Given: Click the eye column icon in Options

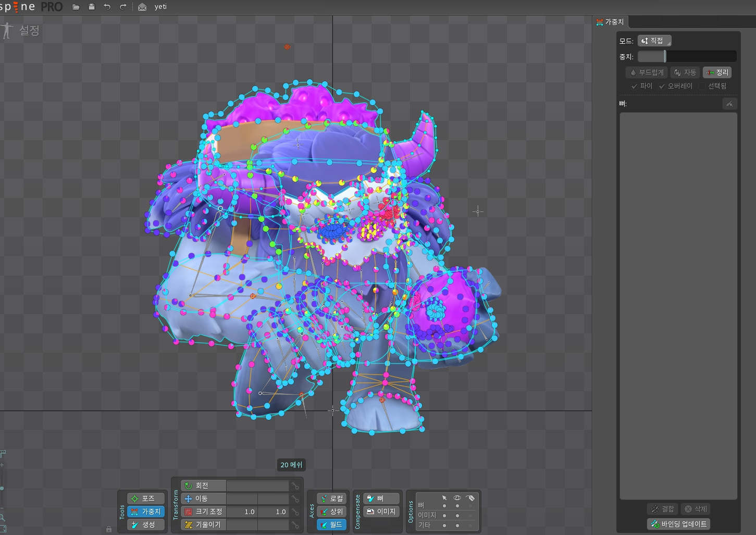Looking at the screenshot, I should pyautogui.click(x=457, y=497).
